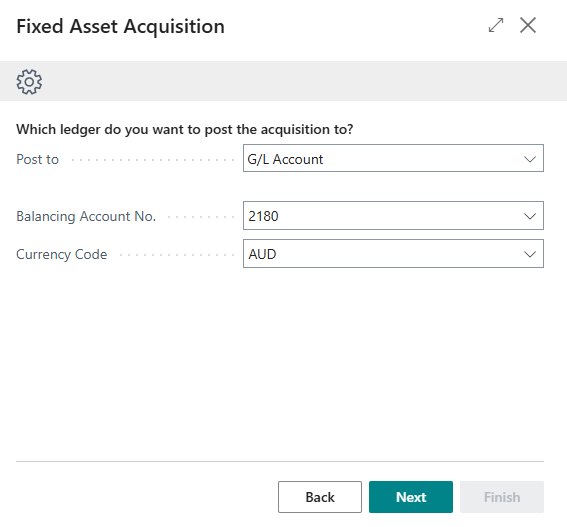Click the disabled Finish button

tap(502, 497)
